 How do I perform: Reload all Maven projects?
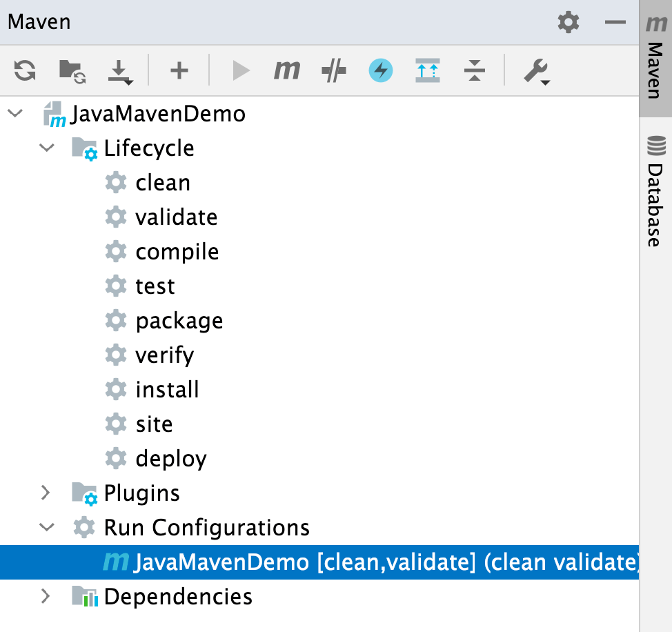click(x=24, y=70)
